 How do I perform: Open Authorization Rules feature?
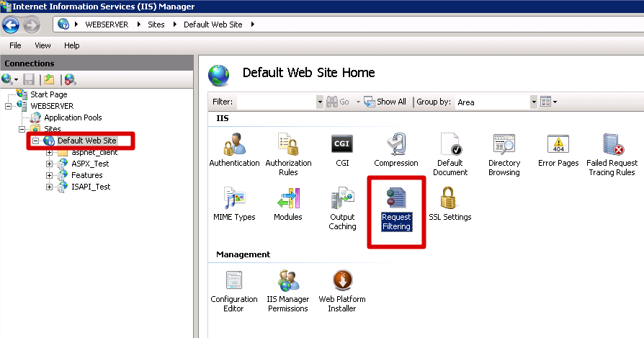(288, 154)
